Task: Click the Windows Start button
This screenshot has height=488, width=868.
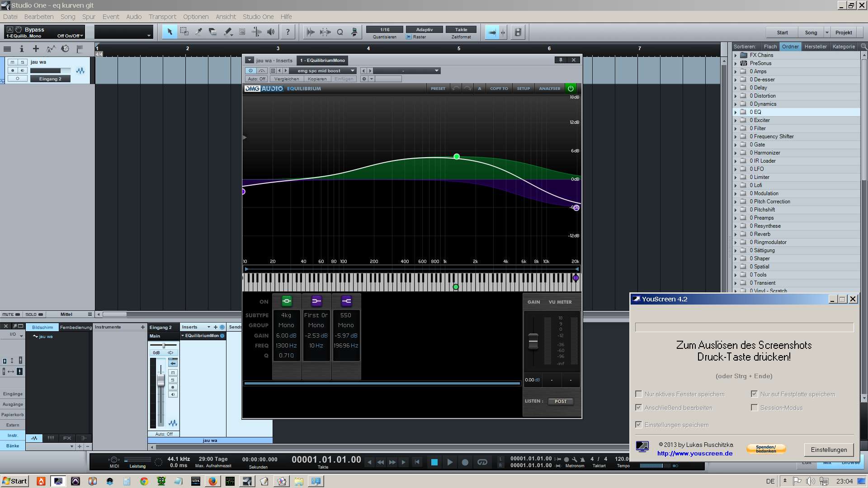Action: pyautogui.click(x=14, y=481)
